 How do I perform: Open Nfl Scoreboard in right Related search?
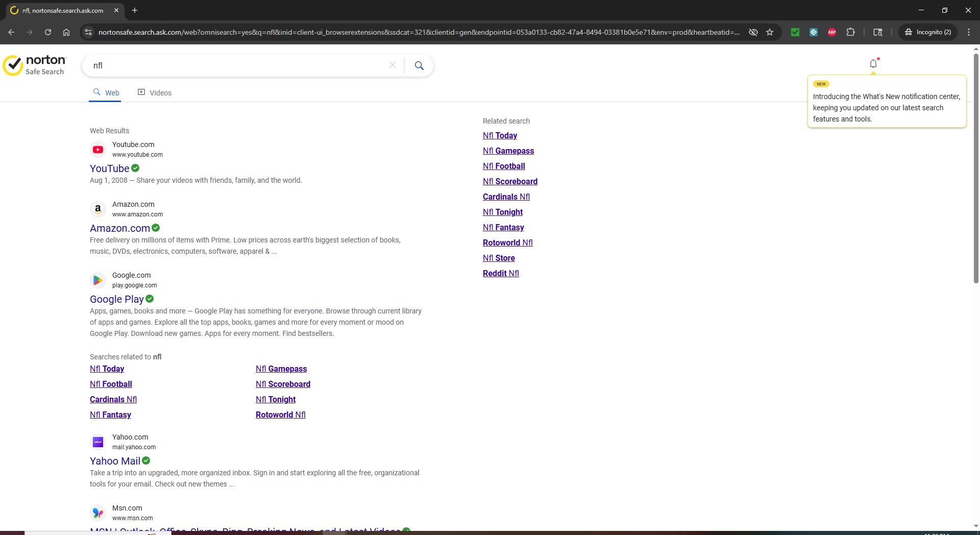tap(510, 181)
